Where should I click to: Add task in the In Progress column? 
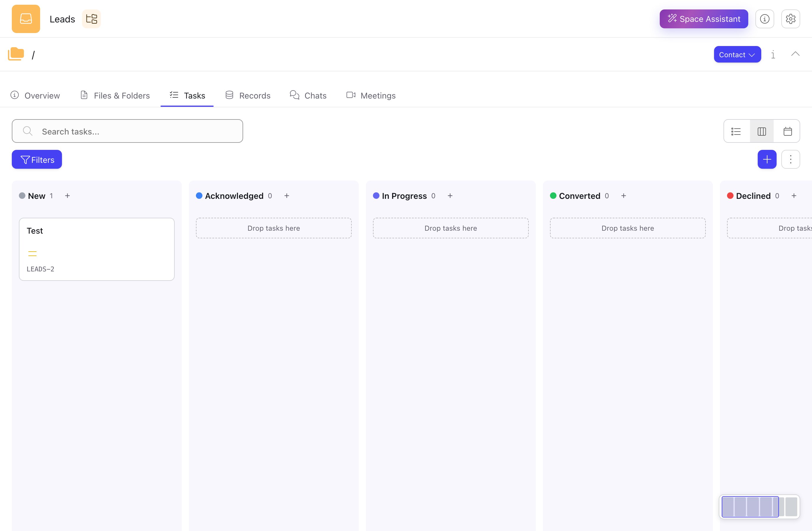pos(450,196)
